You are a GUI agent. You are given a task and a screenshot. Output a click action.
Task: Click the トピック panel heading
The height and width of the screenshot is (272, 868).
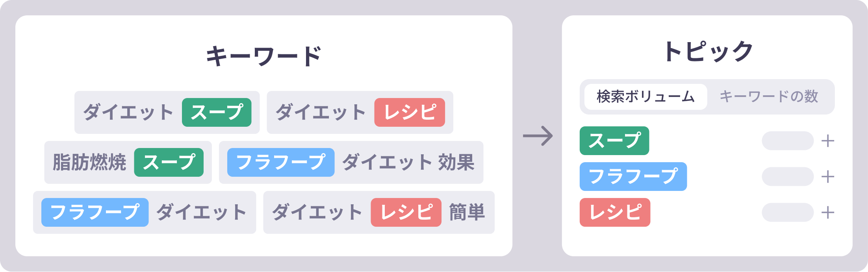click(x=707, y=52)
